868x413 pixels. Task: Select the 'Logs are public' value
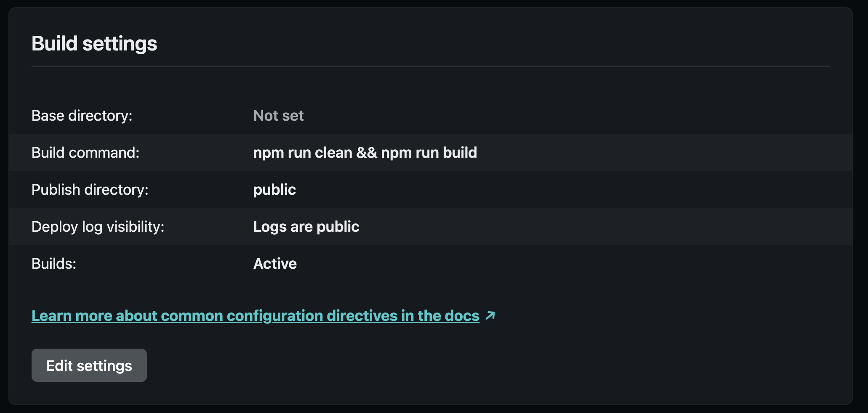coord(306,227)
